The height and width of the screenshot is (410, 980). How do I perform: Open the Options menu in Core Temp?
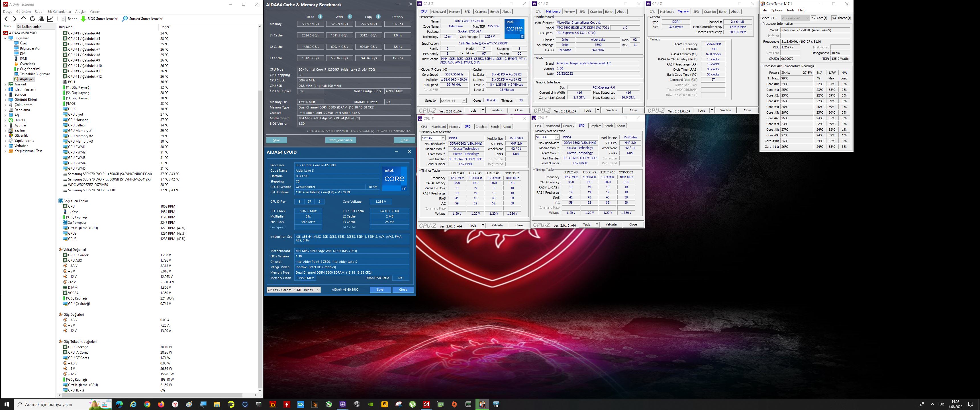pyautogui.click(x=777, y=10)
